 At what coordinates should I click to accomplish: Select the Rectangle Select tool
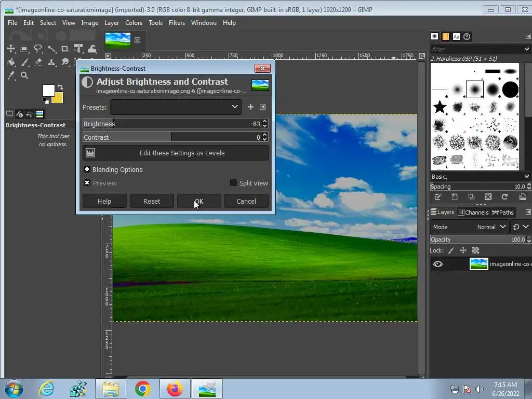(24, 49)
